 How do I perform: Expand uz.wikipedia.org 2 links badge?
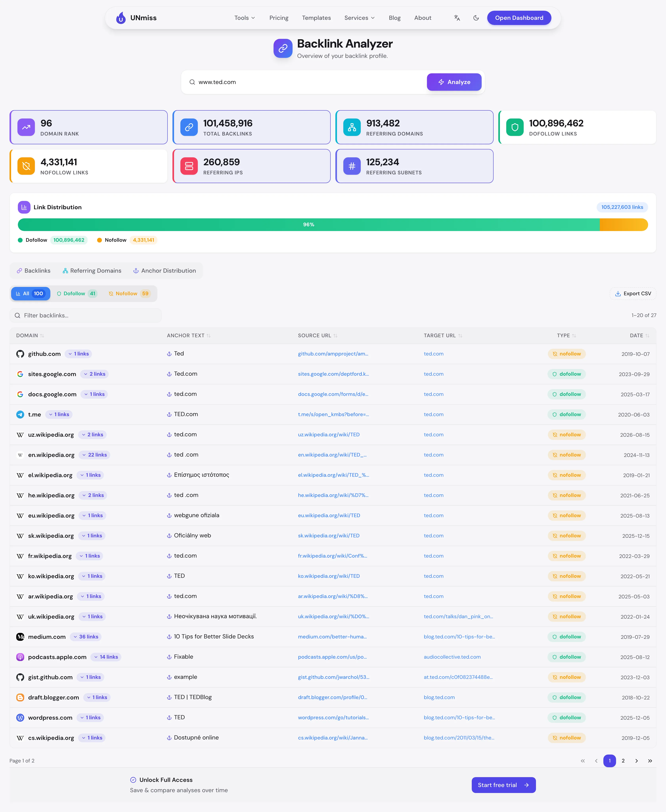pyautogui.click(x=92, y=435)
